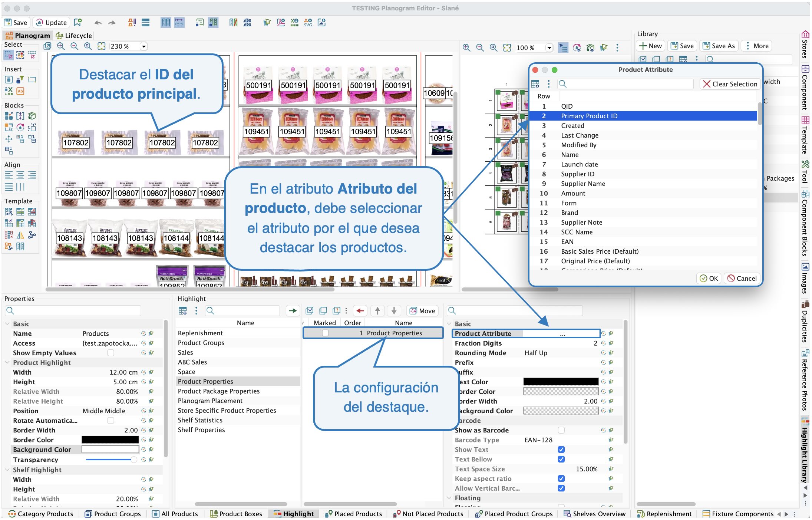Zoom out on the planogram editor view
Screen dimensions: 812x520
pyautogui.click(x=74, y=46)
